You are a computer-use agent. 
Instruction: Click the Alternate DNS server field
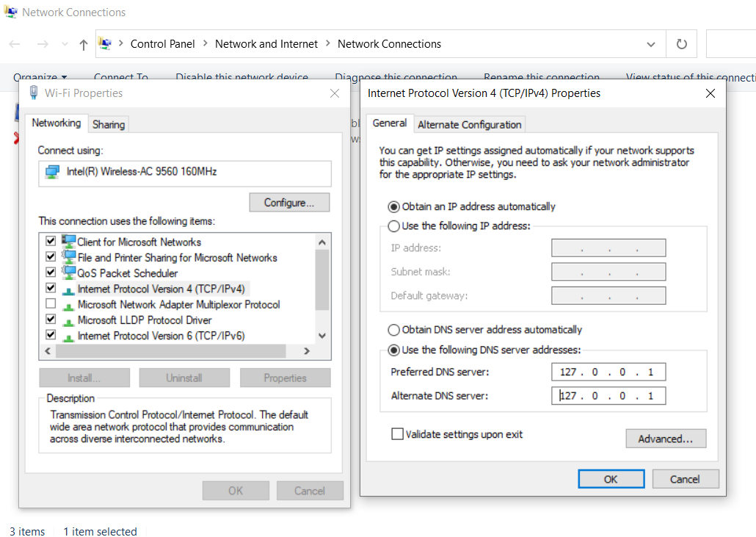click(608, 396)
